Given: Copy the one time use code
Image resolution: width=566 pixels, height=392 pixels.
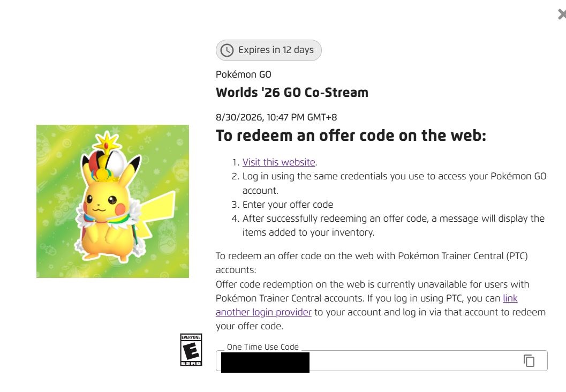Looking at the screenshot, I should tap(529, 360).
